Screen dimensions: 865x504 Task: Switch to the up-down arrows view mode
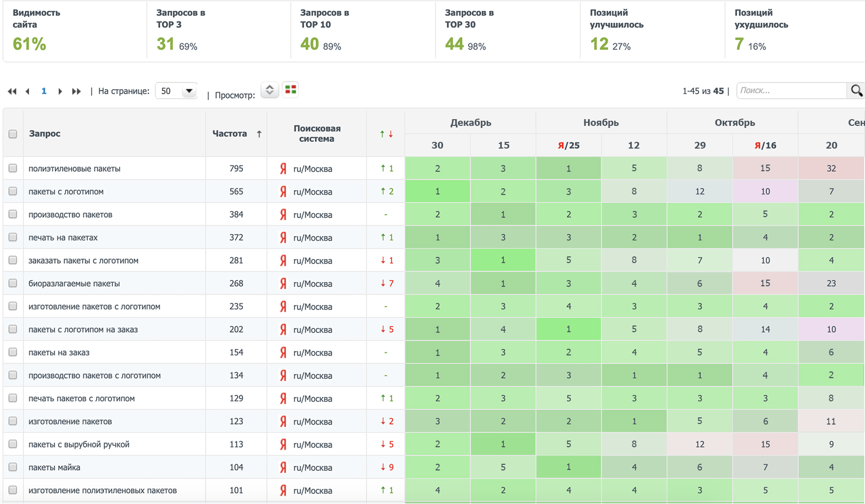pos(269,90)
